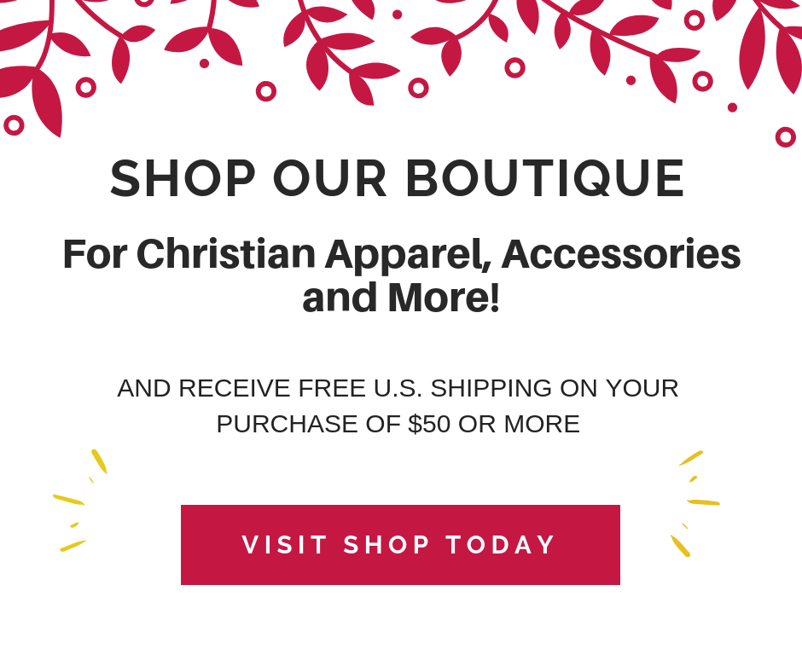Screen dimensions: 802x672
Task: Click the red ring above the letters TI of BOUTIQUE
Action: [515, 67]
